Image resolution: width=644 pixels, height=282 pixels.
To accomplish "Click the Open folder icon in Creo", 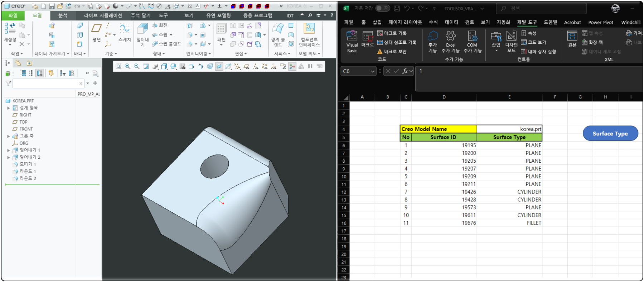I will [x=60, y=6].
